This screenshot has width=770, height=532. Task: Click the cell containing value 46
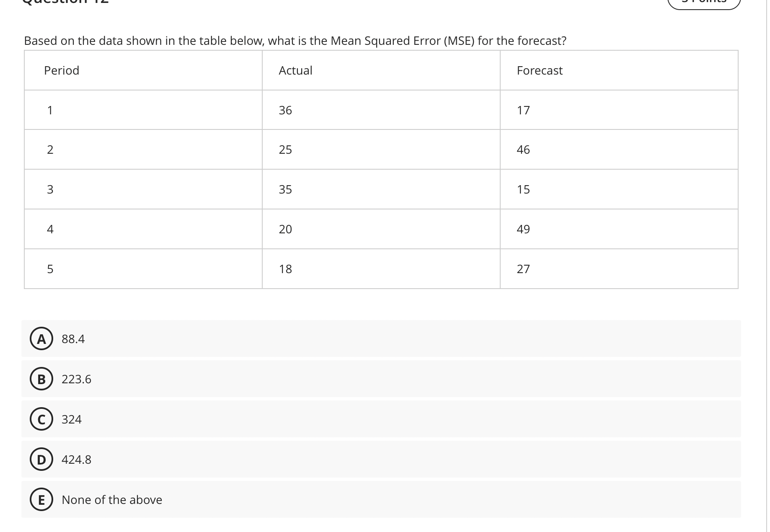(523, 150)
